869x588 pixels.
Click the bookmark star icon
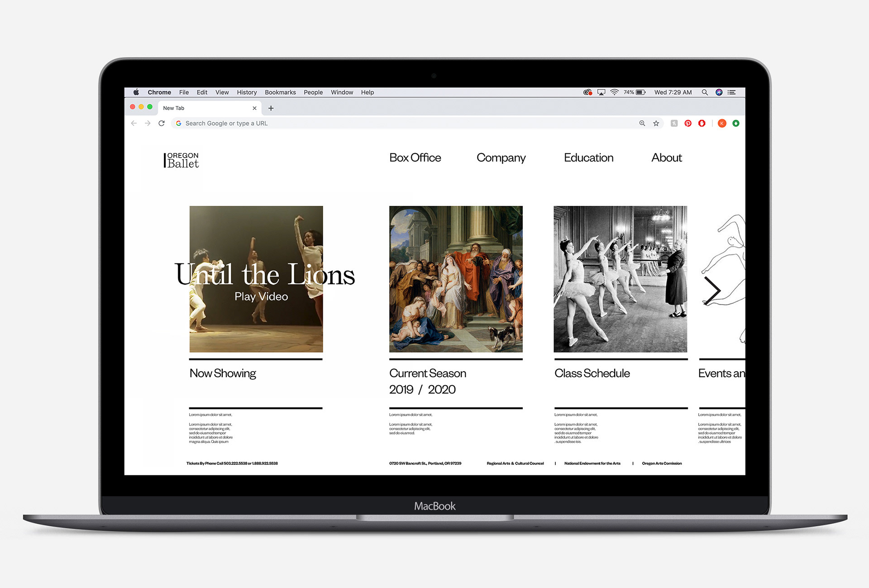[656, 123]
